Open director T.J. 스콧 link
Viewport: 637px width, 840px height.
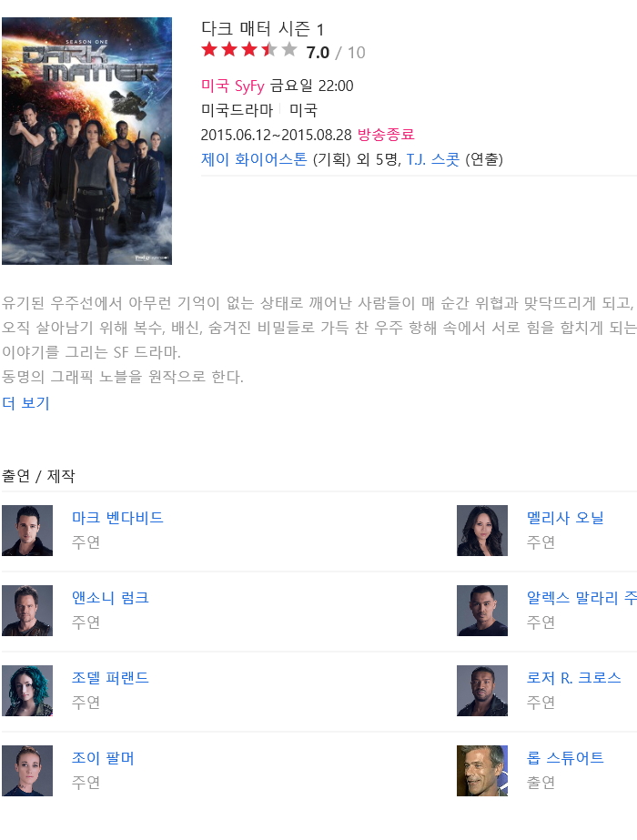tap(433, 159)
